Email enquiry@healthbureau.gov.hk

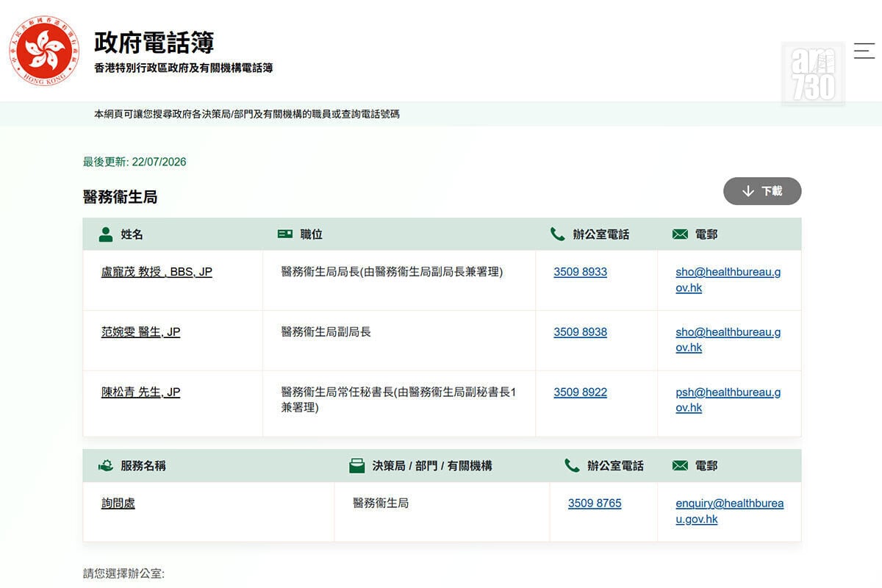[730, 512]
